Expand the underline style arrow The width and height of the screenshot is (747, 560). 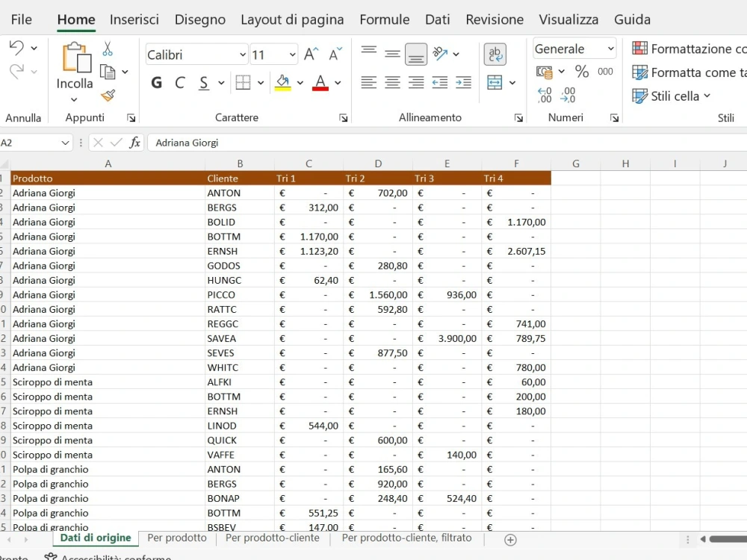[222, 83]
